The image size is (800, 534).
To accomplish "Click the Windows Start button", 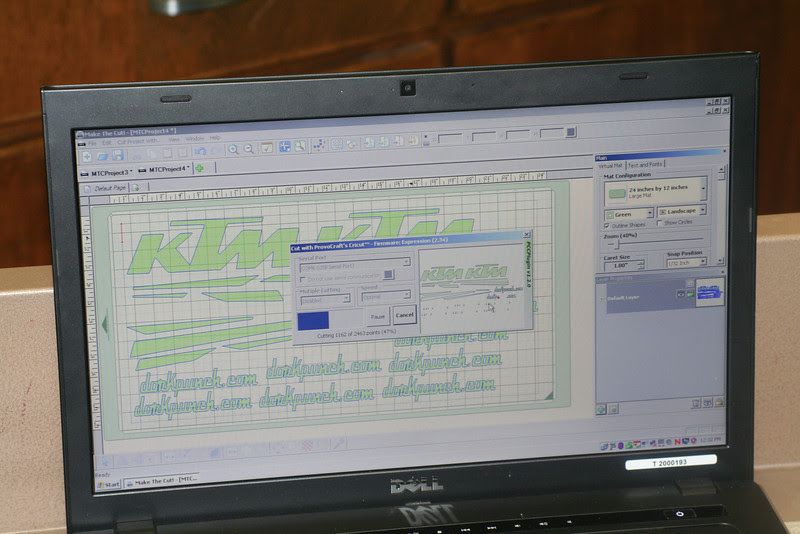I will pyautogui.click(x=108, y=485).
